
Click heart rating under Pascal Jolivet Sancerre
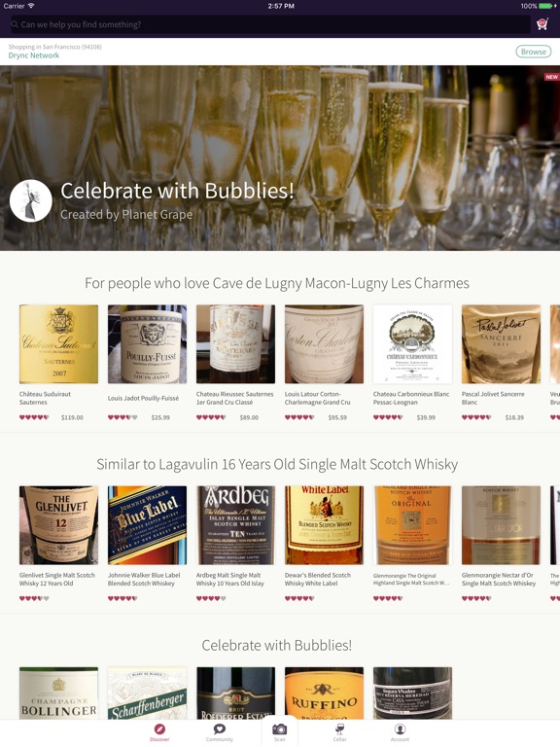476,417
